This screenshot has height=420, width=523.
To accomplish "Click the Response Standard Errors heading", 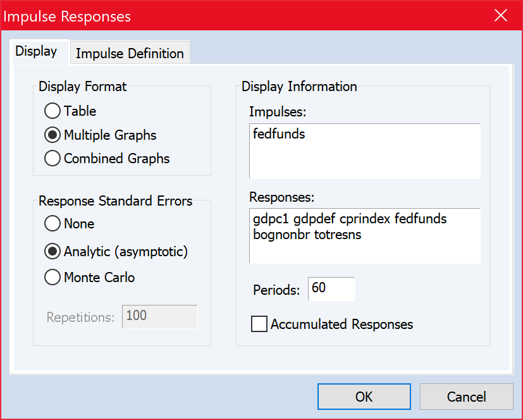I will click(x=116, y=201).
